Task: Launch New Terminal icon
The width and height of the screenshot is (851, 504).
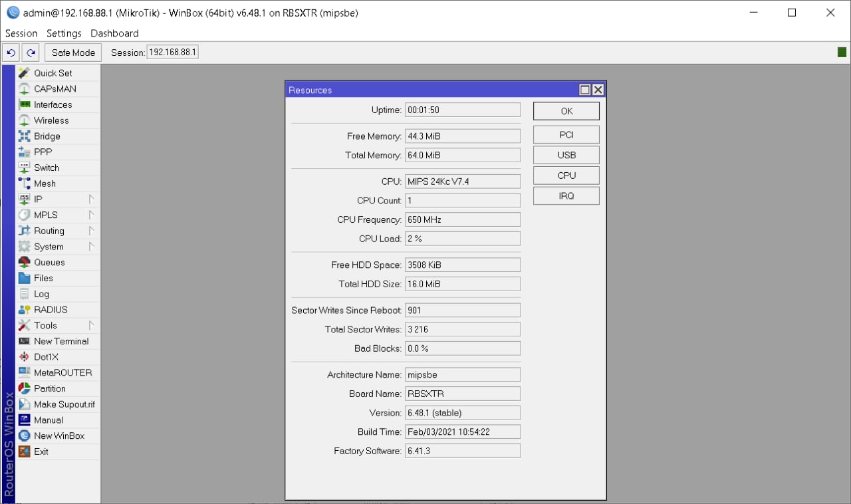Action: click(x=24, y=341)
